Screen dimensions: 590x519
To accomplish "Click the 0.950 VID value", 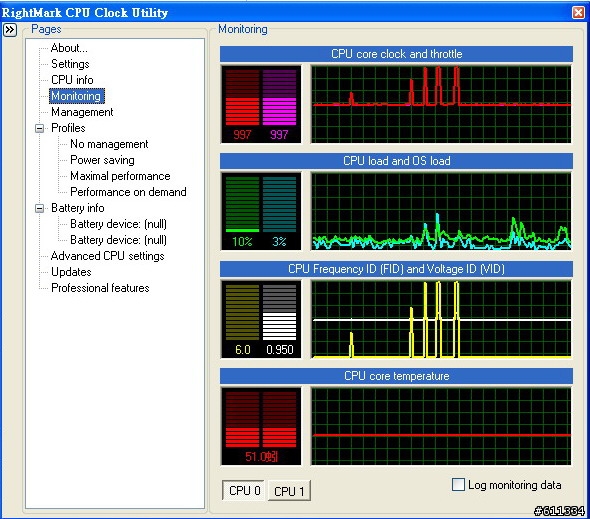I will tap(280, 350).
